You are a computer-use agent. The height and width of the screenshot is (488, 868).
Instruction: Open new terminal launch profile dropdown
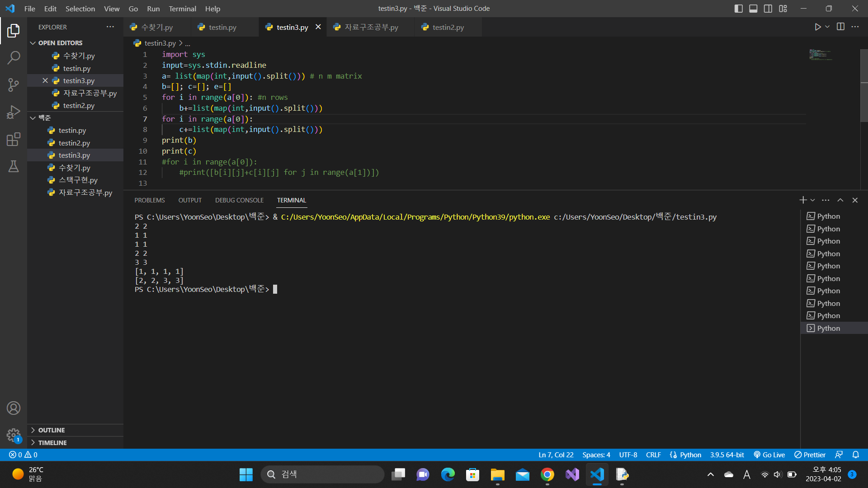point(813,200)
